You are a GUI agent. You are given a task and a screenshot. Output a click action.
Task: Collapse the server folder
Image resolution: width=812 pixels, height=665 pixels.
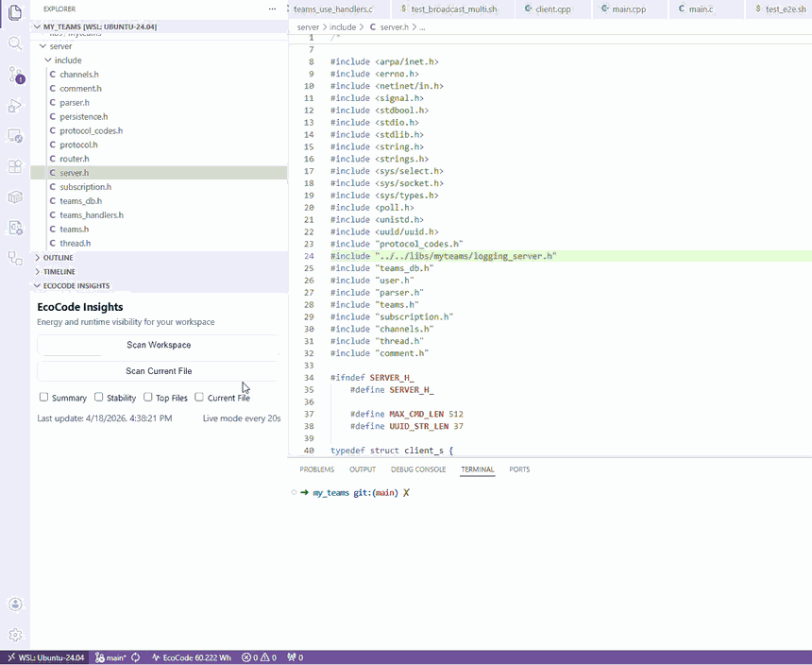43,46
